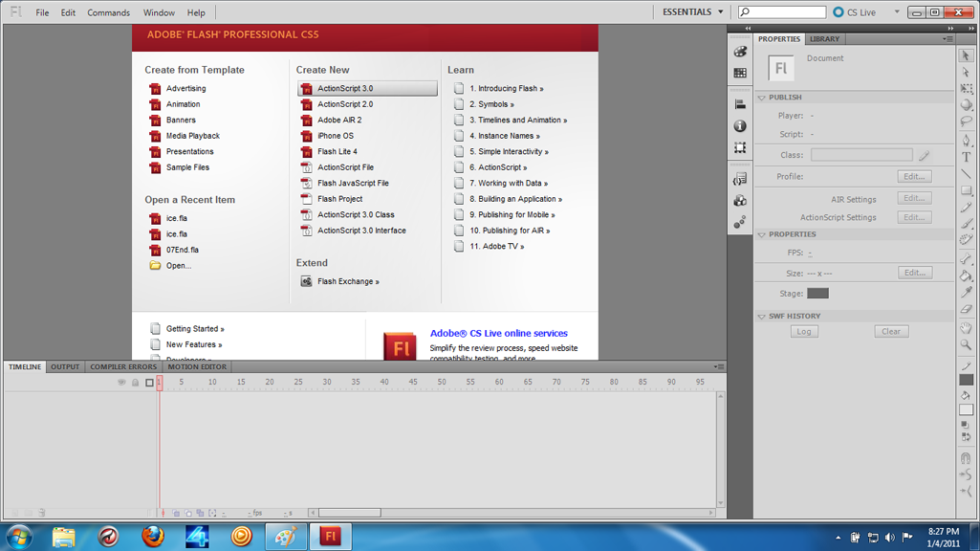Create new ActionScript 3.0 document
This screenshot has height=551, width=980.
point(367,88)
